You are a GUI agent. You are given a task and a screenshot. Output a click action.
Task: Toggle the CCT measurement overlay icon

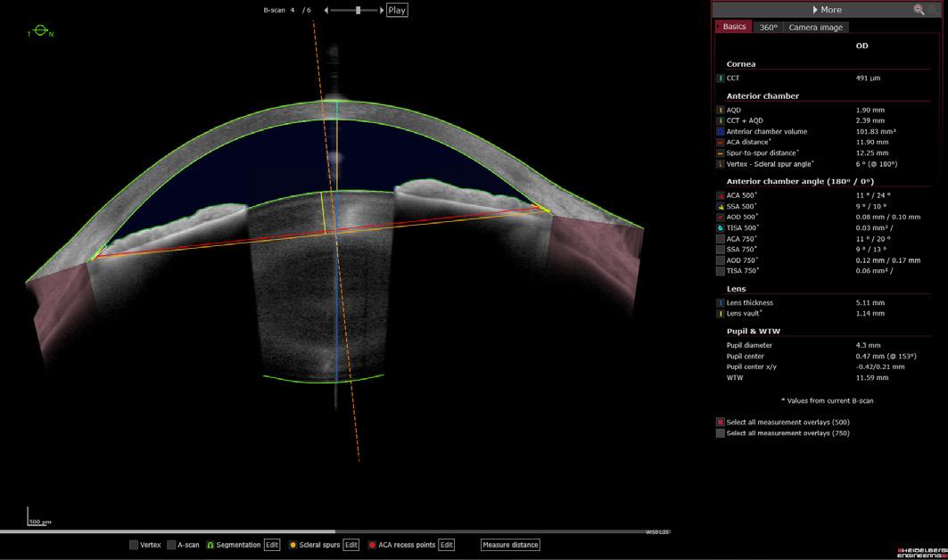720,78
